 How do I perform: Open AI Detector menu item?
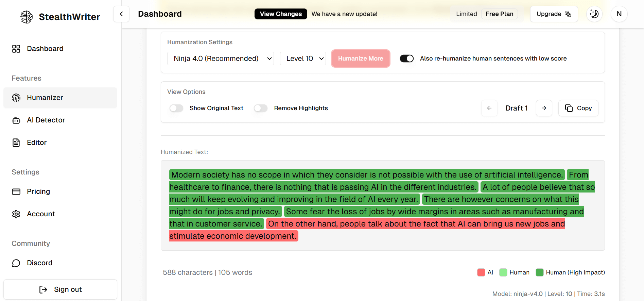coord(60,120)
